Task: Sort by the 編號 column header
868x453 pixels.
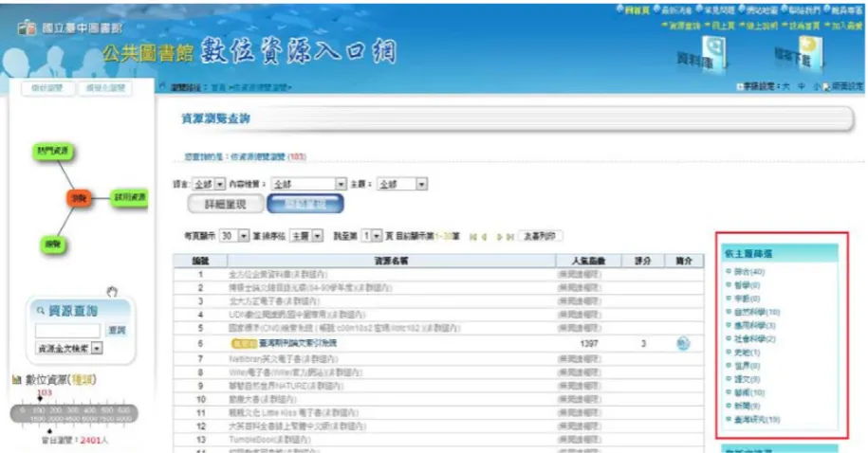Action: (x=200, y=261)
